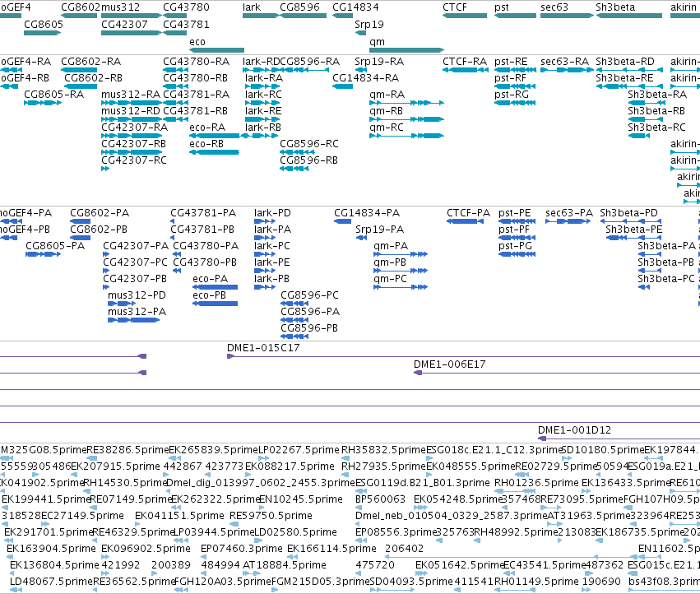Viewport: 700px width, 594px height.
Task: Click EST 475720
Action: (x=359, y=573)
